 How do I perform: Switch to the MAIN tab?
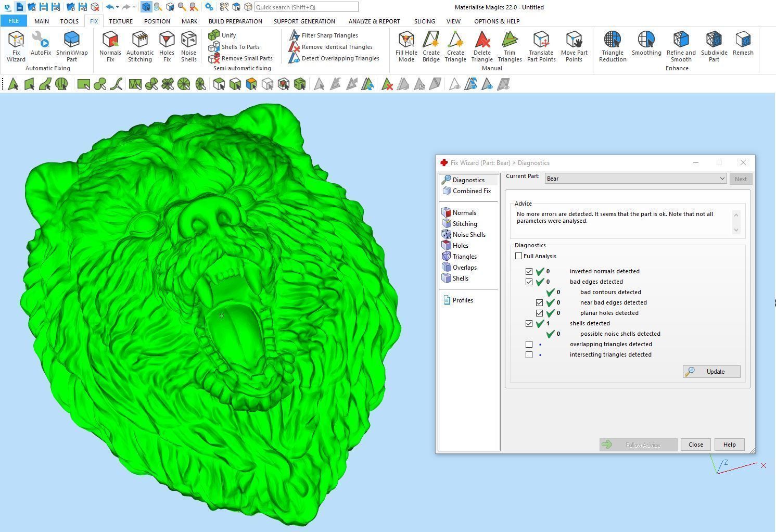click(x=42, y=21)
